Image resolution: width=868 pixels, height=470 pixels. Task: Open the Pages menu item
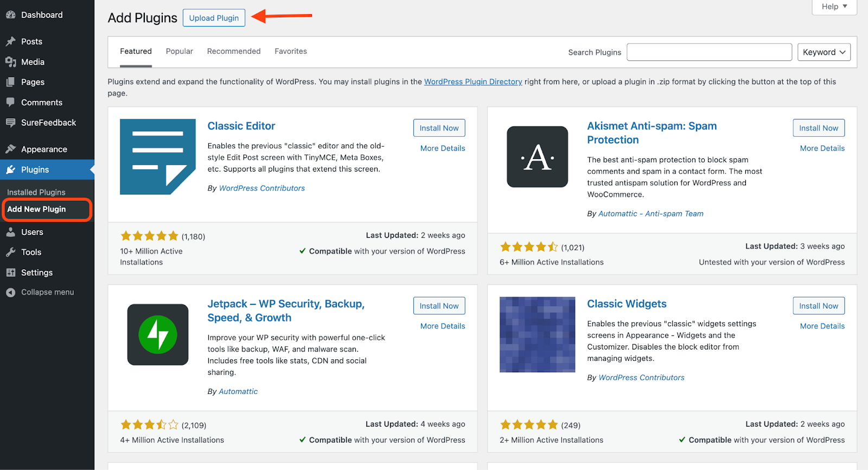[47, 82]
